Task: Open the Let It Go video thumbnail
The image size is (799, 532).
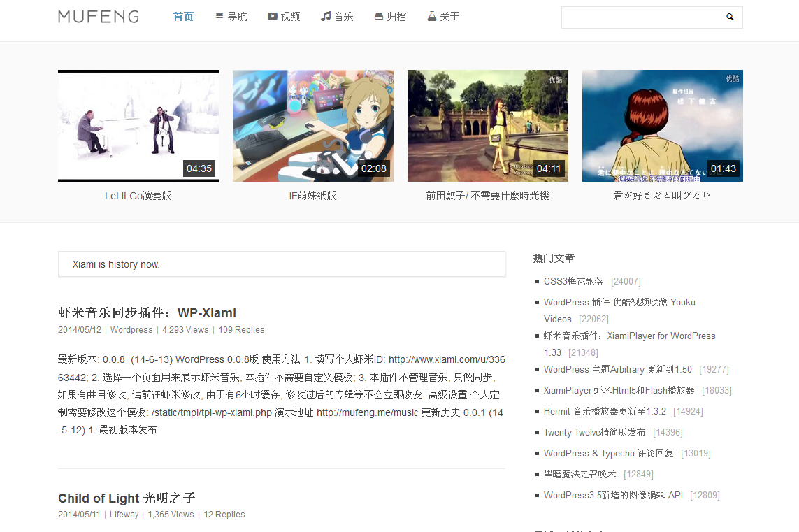Action: (x=138, y=126)
